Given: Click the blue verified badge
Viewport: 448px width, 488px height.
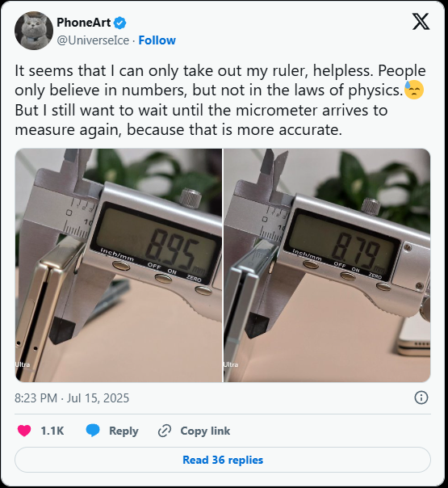Looking at the screenshot, I should (120, 23).
